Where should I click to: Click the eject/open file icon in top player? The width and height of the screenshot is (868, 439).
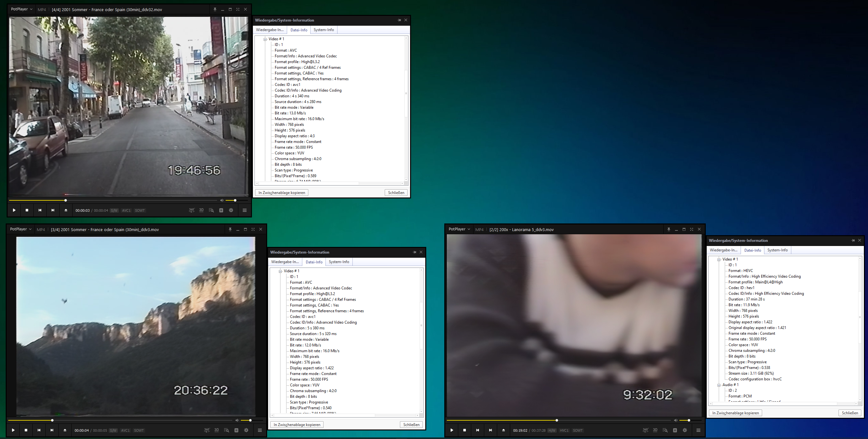coord(66,210)
